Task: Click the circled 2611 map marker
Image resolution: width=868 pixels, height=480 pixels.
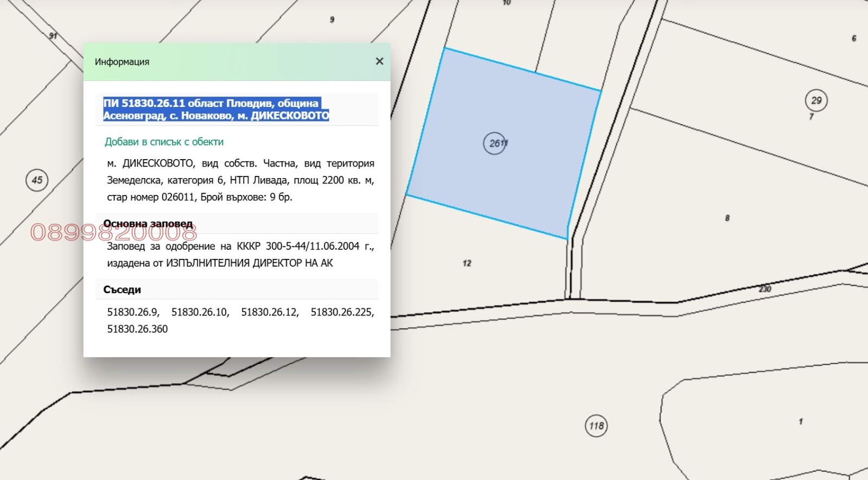Action: 495,144
